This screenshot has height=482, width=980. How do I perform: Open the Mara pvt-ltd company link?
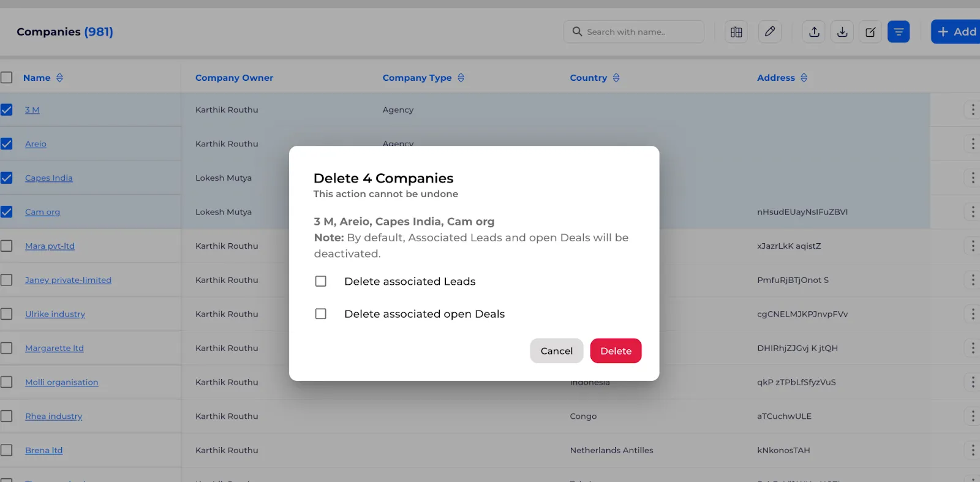[50, 246]
